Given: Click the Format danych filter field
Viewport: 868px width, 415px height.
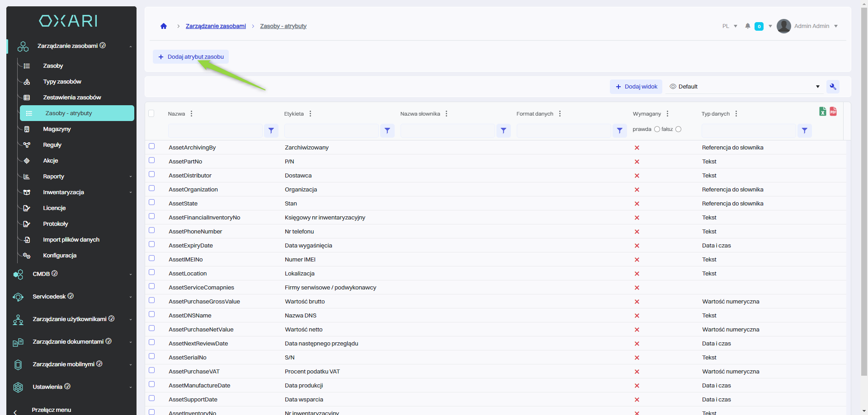Looking at the screenshot, I should pos(563,131).
